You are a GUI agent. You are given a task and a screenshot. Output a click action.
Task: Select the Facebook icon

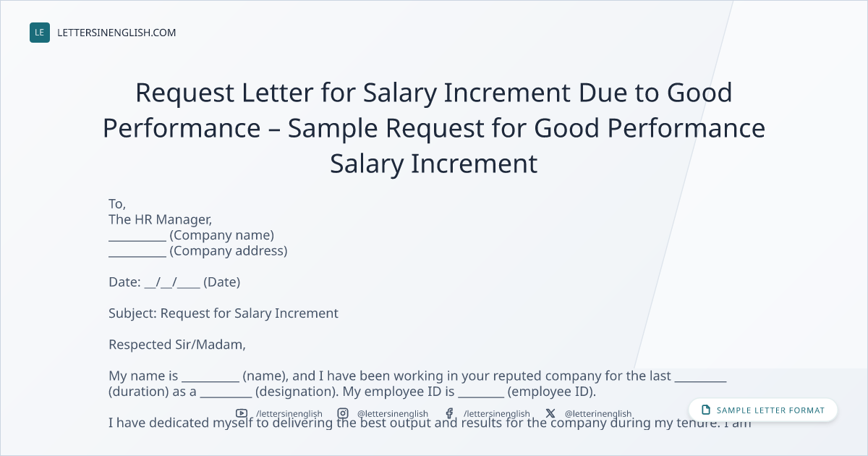tap(449, 413)
